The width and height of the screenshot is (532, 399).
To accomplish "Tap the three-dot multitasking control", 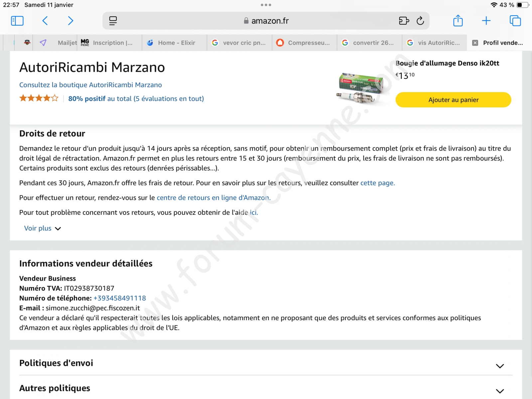I will coord(266,5).
